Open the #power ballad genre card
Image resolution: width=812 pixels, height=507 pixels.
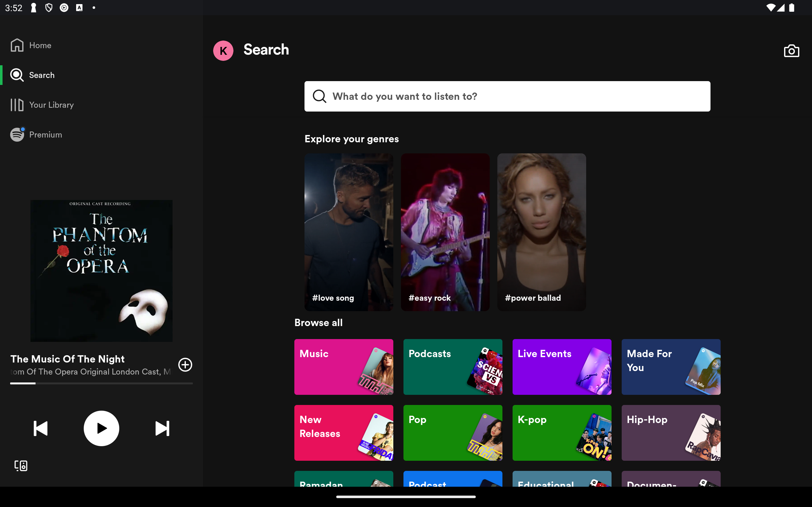point(541,232)
